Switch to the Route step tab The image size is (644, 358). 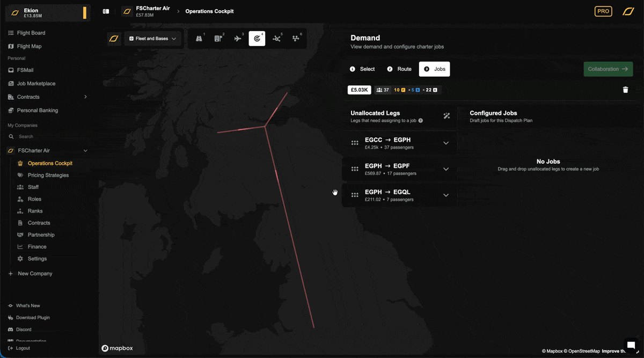[399, 69]
